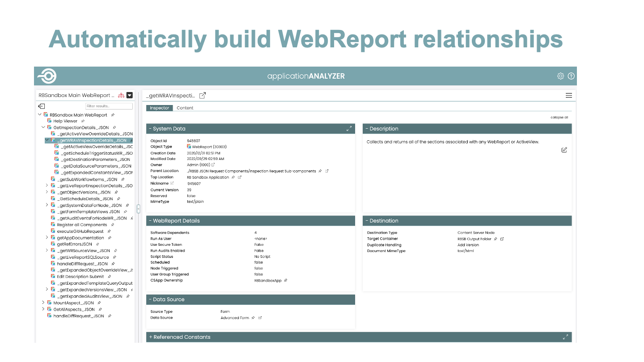Open the help question mark icon

point(571,76)
